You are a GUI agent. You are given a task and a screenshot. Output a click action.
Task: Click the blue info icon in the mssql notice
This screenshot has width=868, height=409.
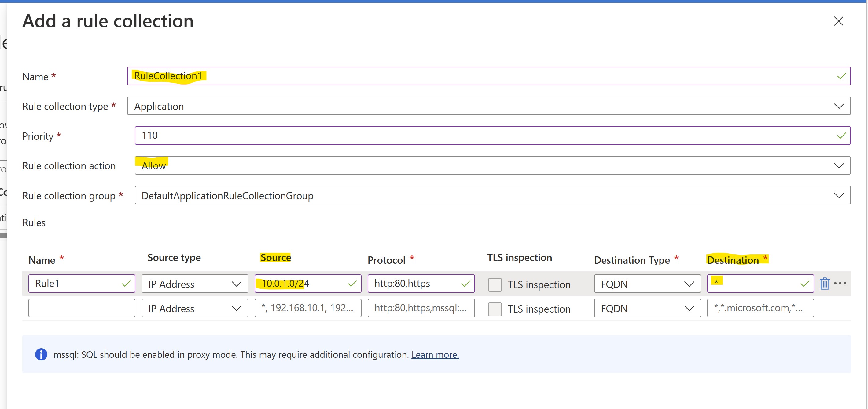tap(41, 354)
